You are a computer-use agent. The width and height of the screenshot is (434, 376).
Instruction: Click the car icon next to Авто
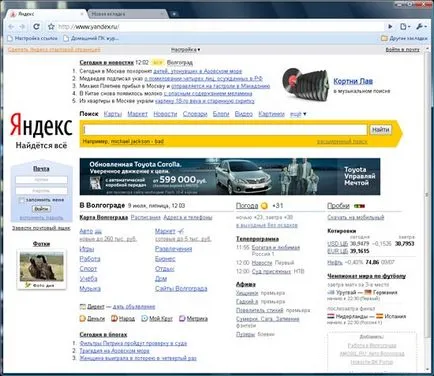(x=98, y=231)
